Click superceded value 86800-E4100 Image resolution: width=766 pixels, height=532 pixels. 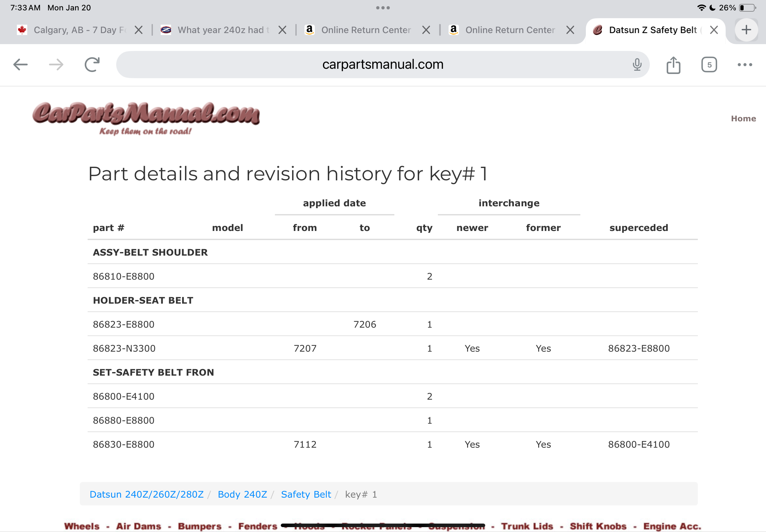click(x=639, y=444)
